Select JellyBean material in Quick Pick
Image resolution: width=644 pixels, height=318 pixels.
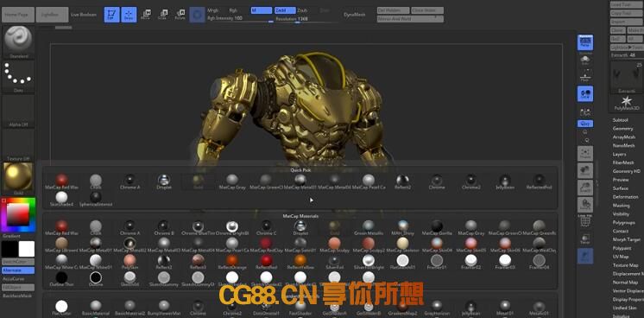505,181
